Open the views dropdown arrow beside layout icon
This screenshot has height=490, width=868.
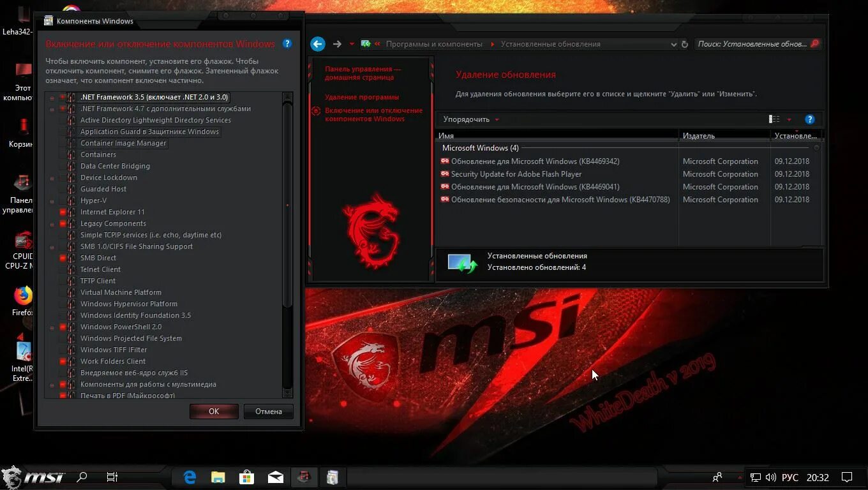[788, 119]
